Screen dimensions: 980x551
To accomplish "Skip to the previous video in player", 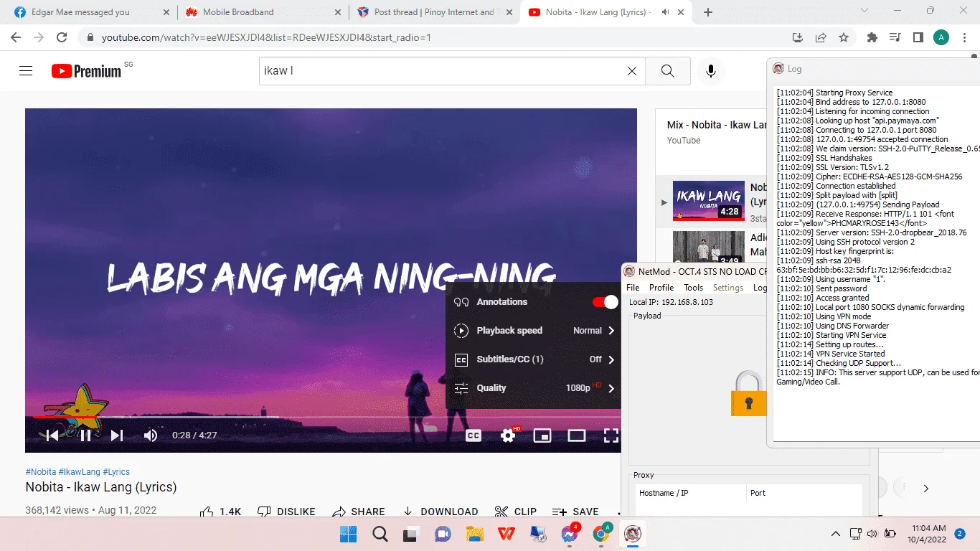I will [52, 435].
